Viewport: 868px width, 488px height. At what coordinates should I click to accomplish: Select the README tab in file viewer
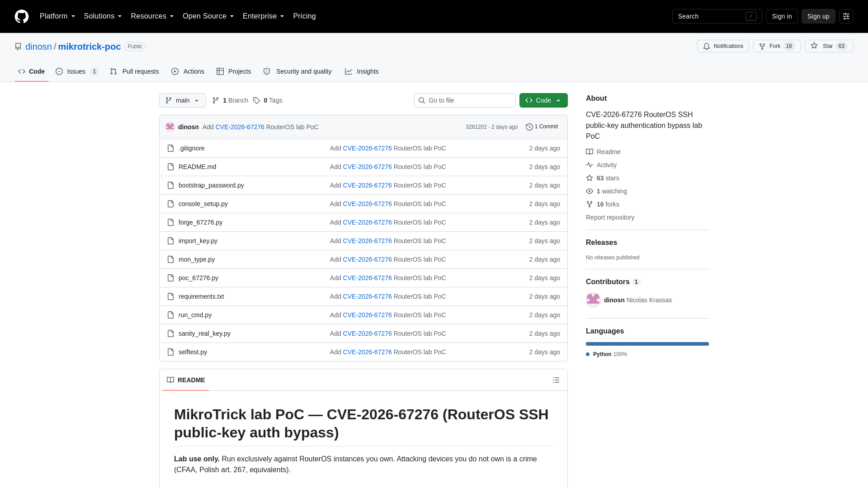(186, 380)
